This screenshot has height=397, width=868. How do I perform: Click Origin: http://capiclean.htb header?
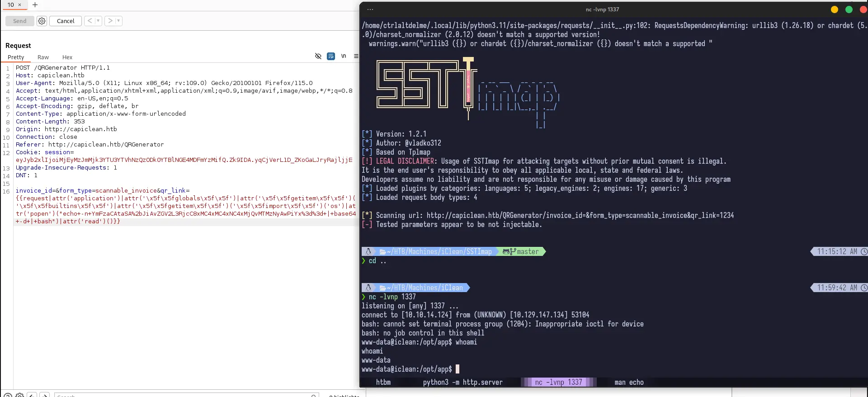(x=66, y=129)
